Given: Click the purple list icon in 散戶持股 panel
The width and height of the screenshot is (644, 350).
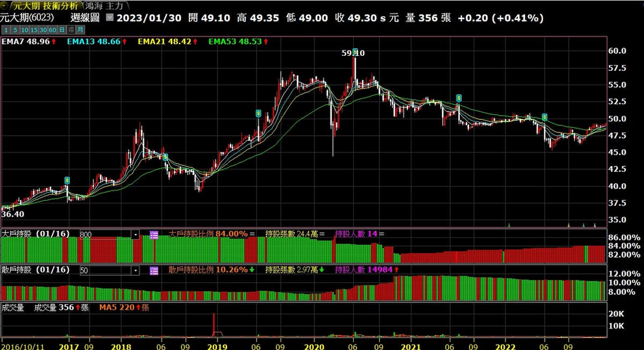Looking at the screenshot, I should click(154, 270).
